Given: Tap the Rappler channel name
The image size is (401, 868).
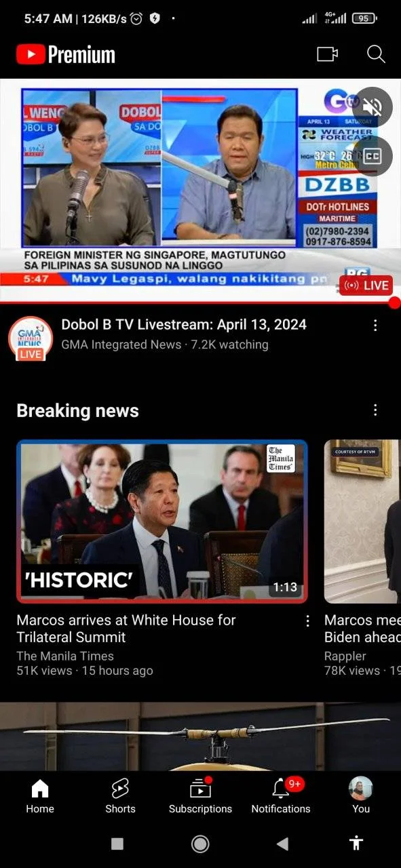Looking at the screenshot, I should 345,656.
